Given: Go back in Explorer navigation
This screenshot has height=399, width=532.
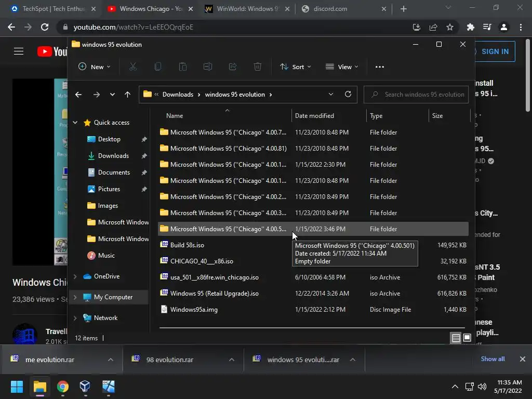Looking at the screenshot, I should tap(78, 95).
